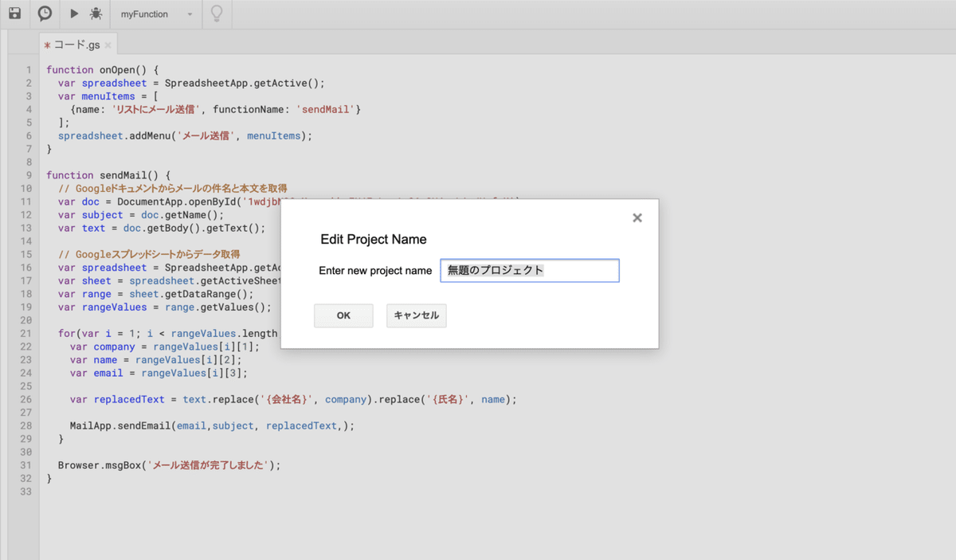Image resolution: width=956 pixels, height=560 pixels.
Task: Click 'SpreadsheetApp.getActive();' on line 2
Action: click(x=245, y=83)
